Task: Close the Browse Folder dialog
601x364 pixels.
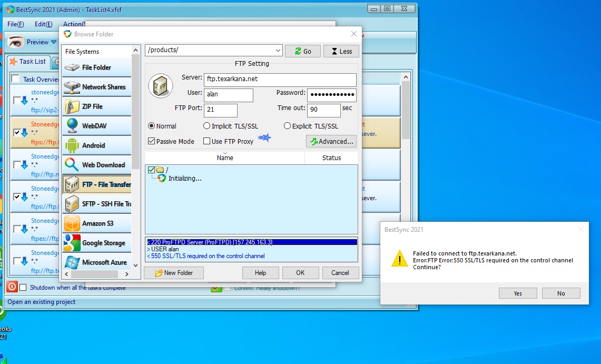Action: tap(354, 34)
